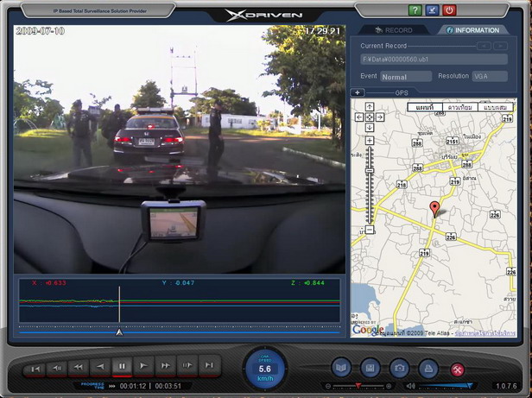Go to the next record arrow
Viewport: 532px width, 398px height.
pos(500,46)
